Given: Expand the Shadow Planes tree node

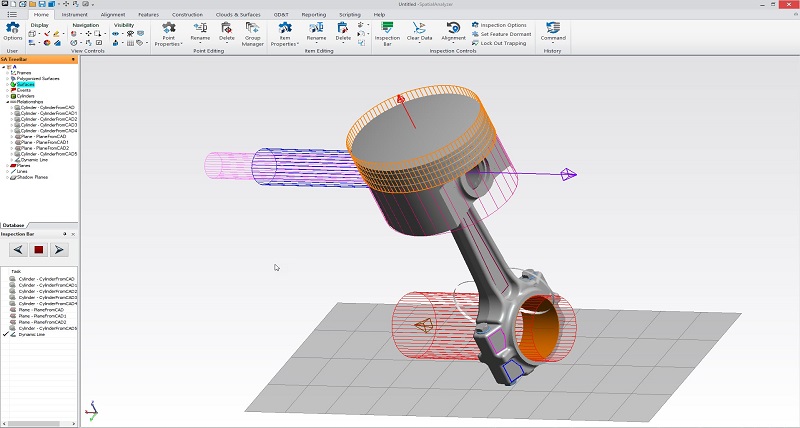Looking at the screenshot, I should tap(7, 177).
